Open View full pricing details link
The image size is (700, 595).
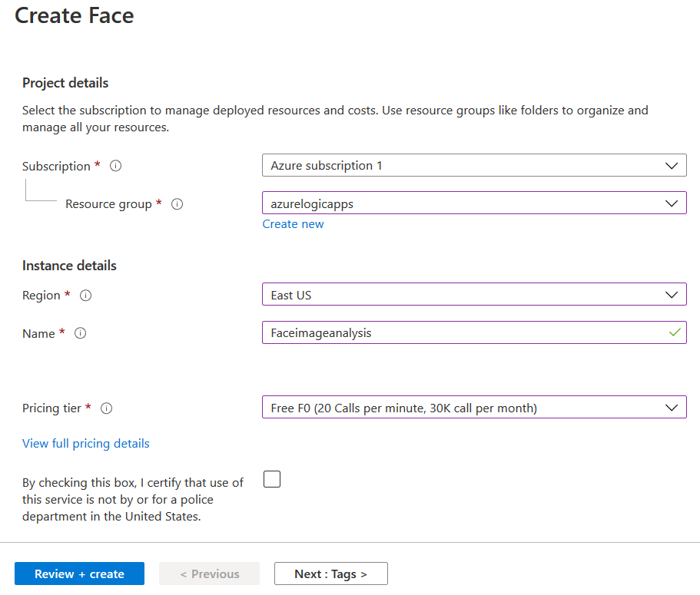(86, 444)
